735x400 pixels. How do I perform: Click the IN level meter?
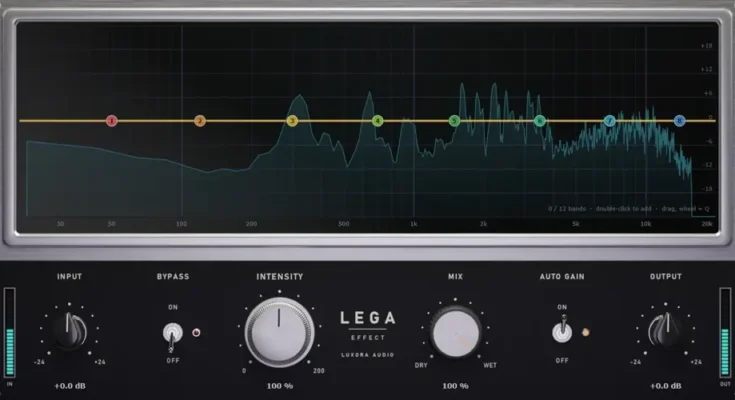9,332
